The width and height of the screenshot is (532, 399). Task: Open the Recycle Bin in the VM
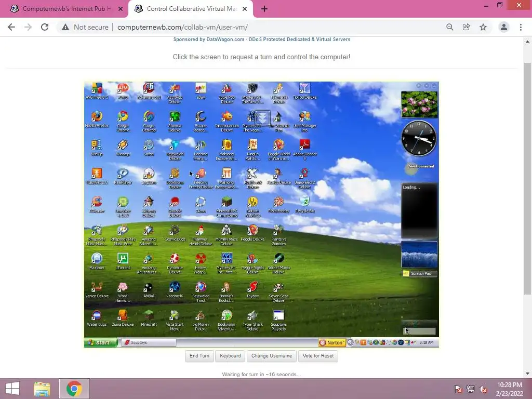[304, 205]
